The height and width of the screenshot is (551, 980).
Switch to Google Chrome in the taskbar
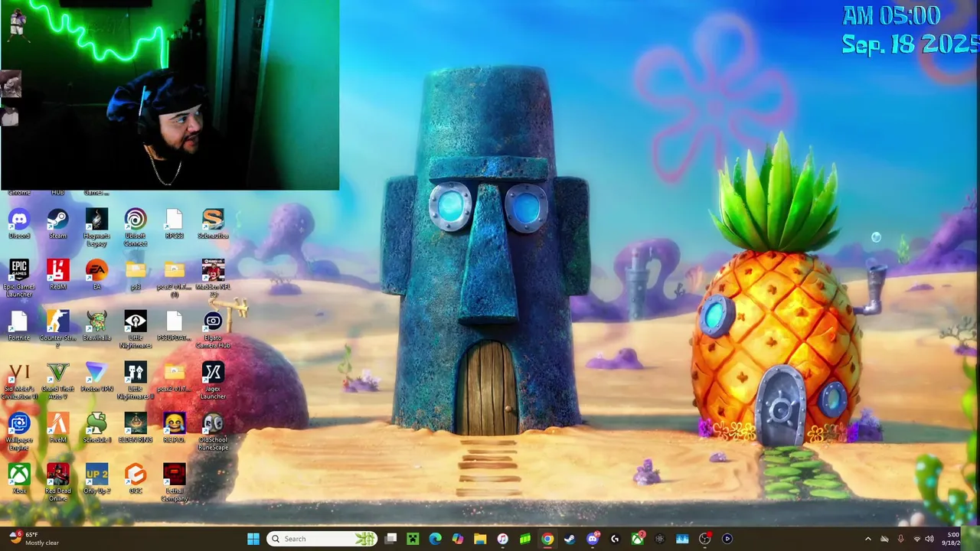tap(547, 539)
